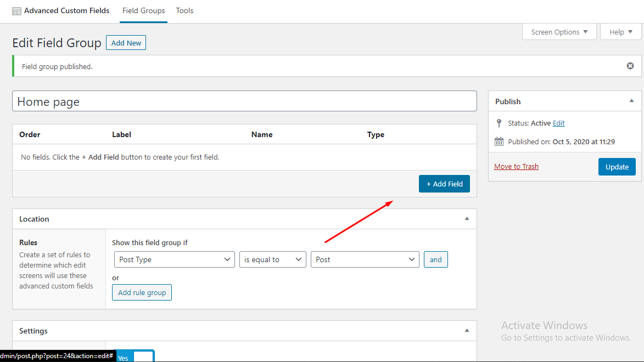Screen dimensions: 644x362
Task: Collapse the Settings panel
Action: click(467, 330)
